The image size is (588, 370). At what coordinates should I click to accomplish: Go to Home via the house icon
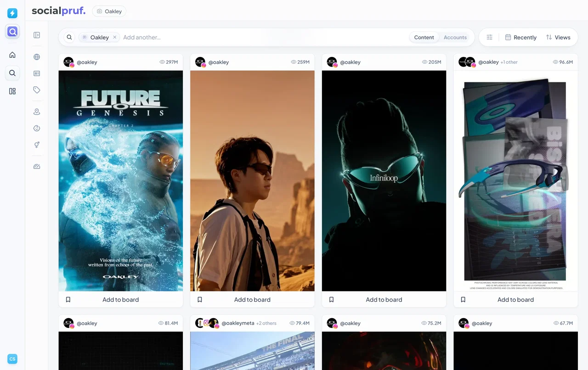pyautogui.click(x=12, y=55)
